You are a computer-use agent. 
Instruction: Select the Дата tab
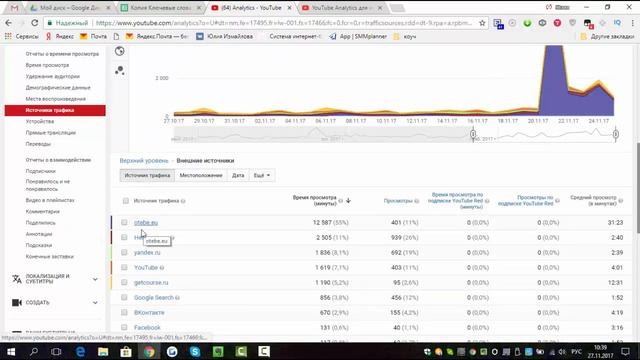tap(238, 176)
